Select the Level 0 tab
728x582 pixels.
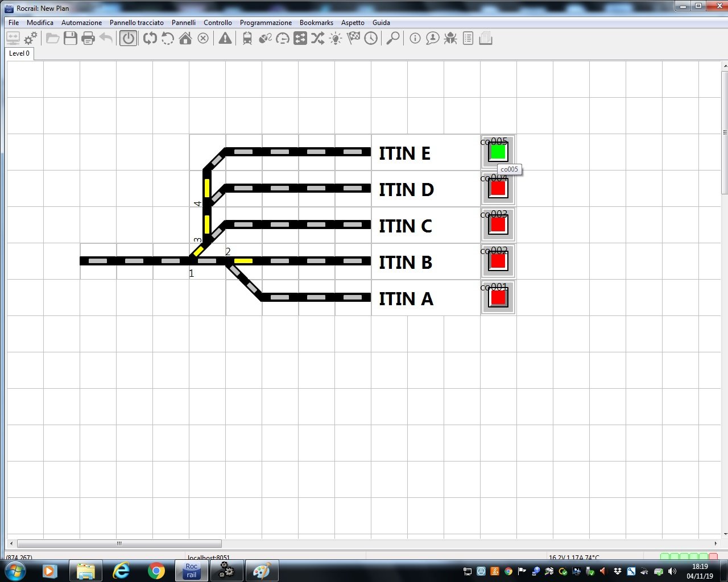click(x=19, y=53)
